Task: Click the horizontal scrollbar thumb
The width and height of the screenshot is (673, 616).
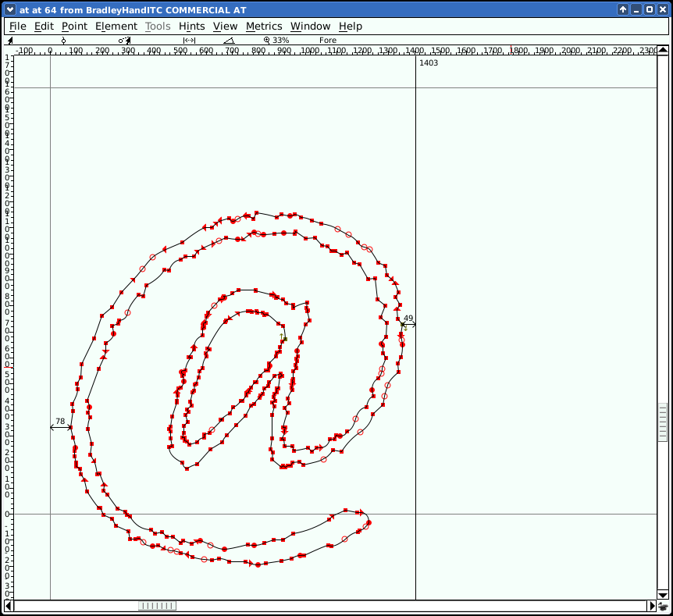Action: 157,606
